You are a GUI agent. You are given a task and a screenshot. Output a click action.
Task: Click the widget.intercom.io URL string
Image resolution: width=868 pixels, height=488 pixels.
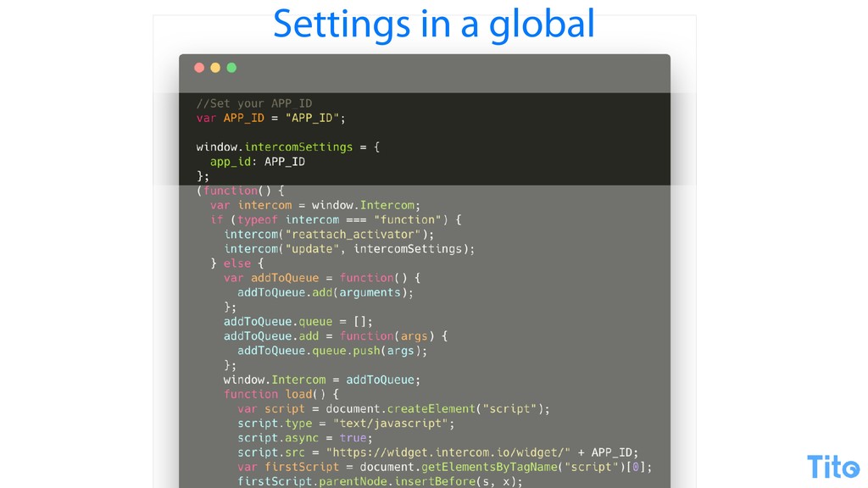point(448,452)
